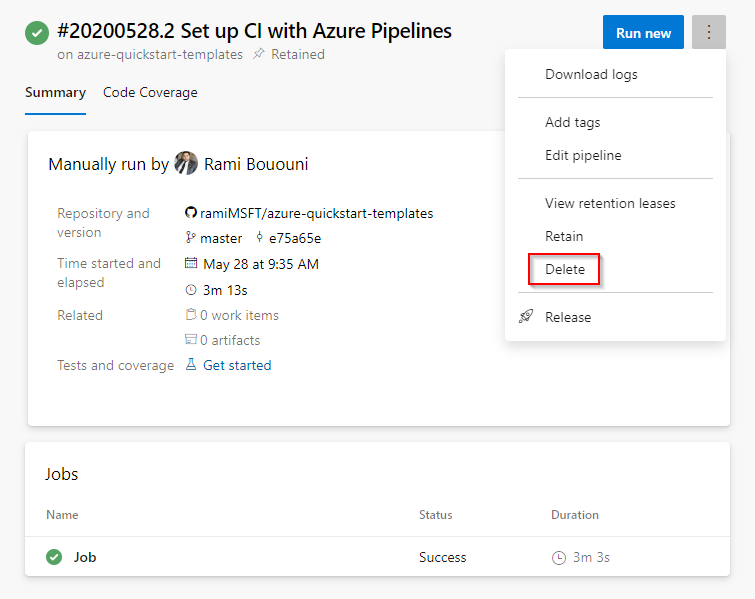Click Retain in the dropdown menu

point(564,236)
